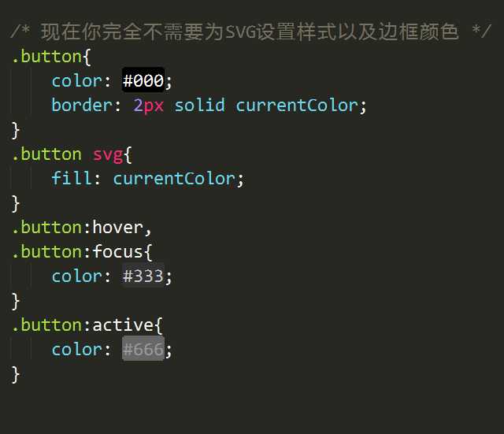Click currentColor in the fill declaration
504x434 pixels.
click(174, 179)
